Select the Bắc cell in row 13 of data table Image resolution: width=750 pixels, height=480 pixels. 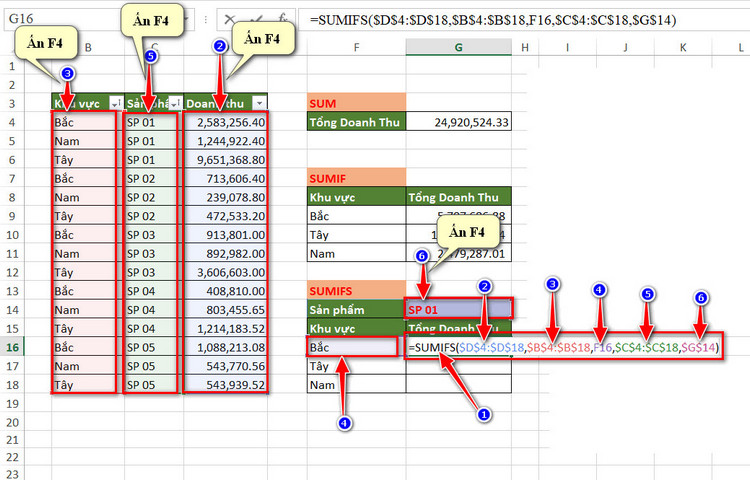click(88, 291)
